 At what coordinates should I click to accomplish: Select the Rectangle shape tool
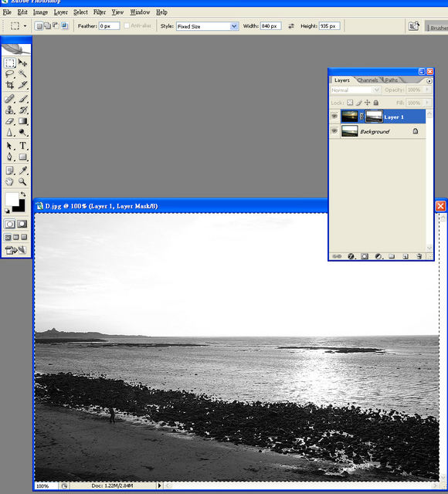point(22,157)
